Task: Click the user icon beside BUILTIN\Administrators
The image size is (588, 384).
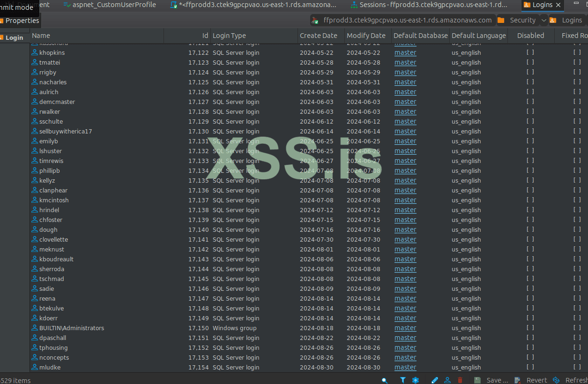Action: (35, 328)
